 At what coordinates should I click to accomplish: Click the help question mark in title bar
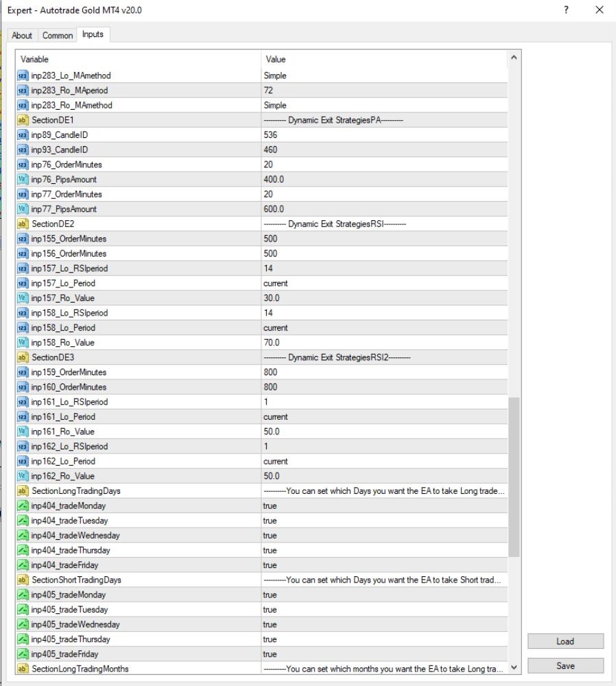click(566, 10)
